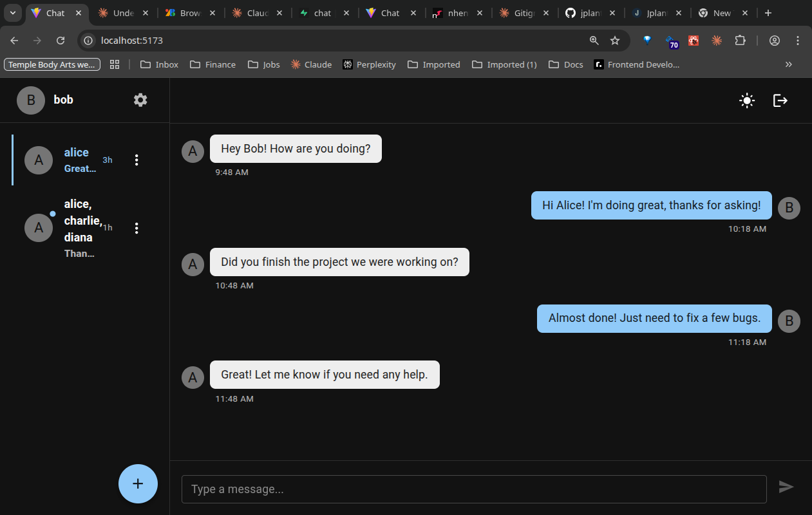This screenshot has height=515, width=812.
Task: Click the tab search dropdown arrow
Action: [x=12, y=12]
